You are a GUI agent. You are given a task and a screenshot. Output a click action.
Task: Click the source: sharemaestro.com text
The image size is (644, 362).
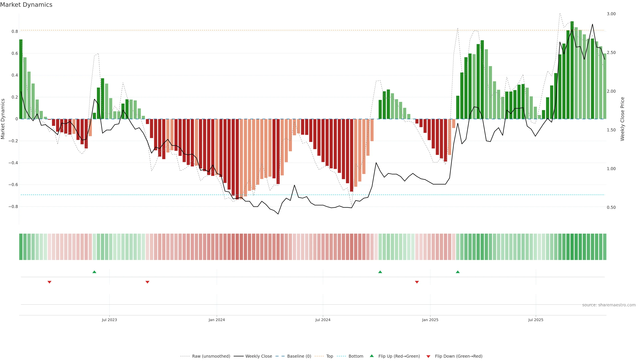click(x=609, y=305)
